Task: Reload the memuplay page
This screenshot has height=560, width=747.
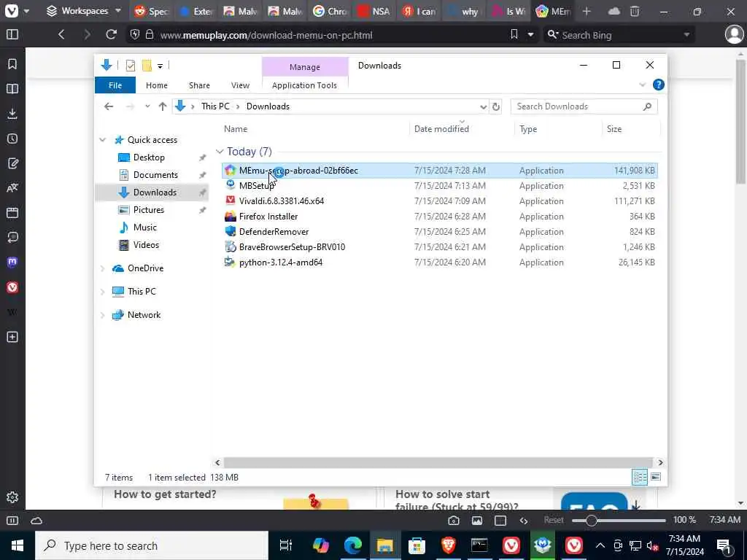Action: pyautogui.click(x=111, y=35)
